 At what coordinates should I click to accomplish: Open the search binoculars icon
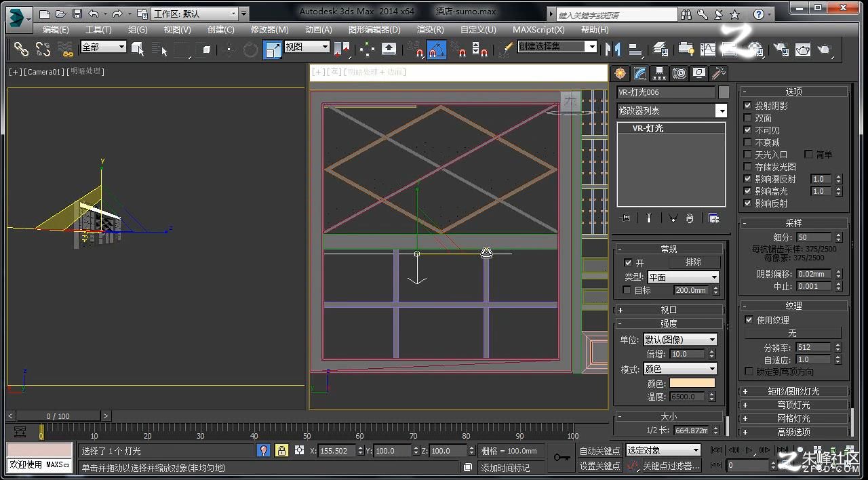pos(686,14)
